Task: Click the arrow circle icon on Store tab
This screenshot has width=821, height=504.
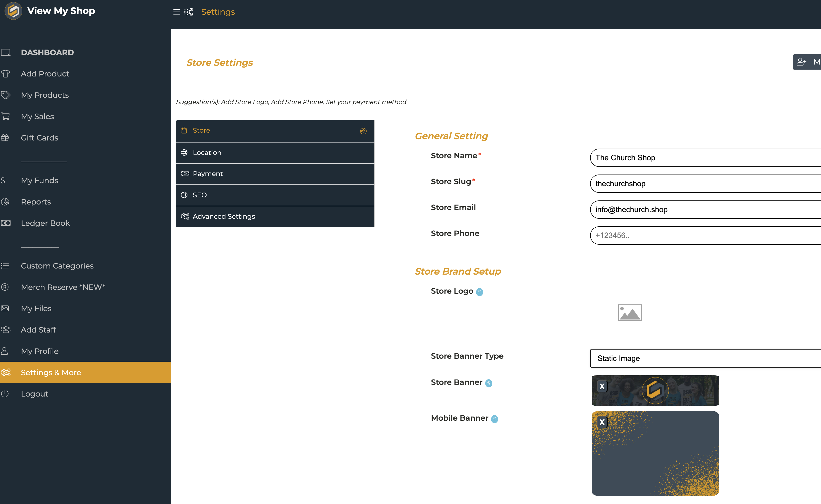Action: (x=363, y=131)
